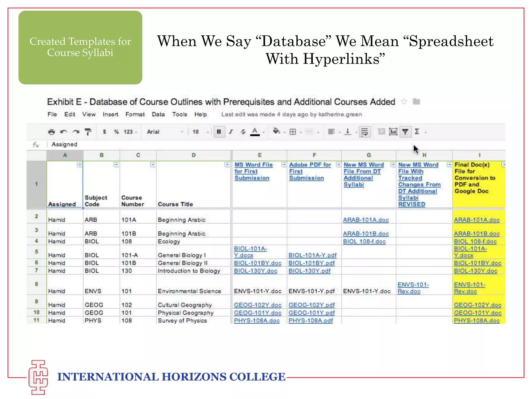Open the vertical align icon
The height and width of the screenshot is (399, 532).
(x=348, y=132)
